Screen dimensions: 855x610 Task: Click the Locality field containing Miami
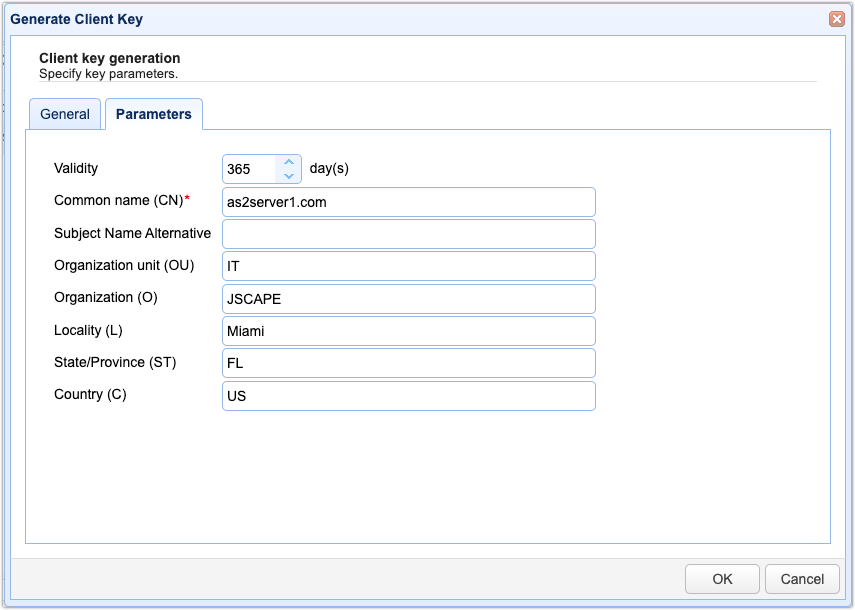(x=408, y=331)
